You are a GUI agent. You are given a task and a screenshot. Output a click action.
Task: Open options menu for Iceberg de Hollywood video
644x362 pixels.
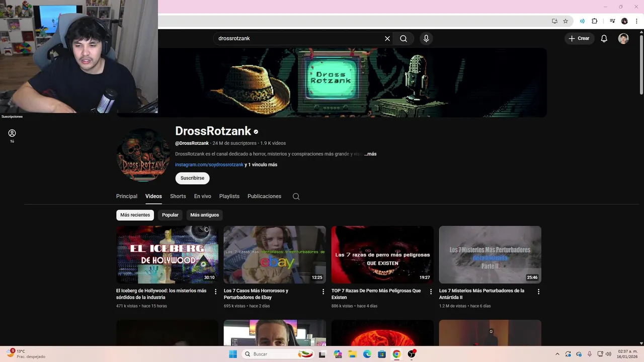coord(216,292)
